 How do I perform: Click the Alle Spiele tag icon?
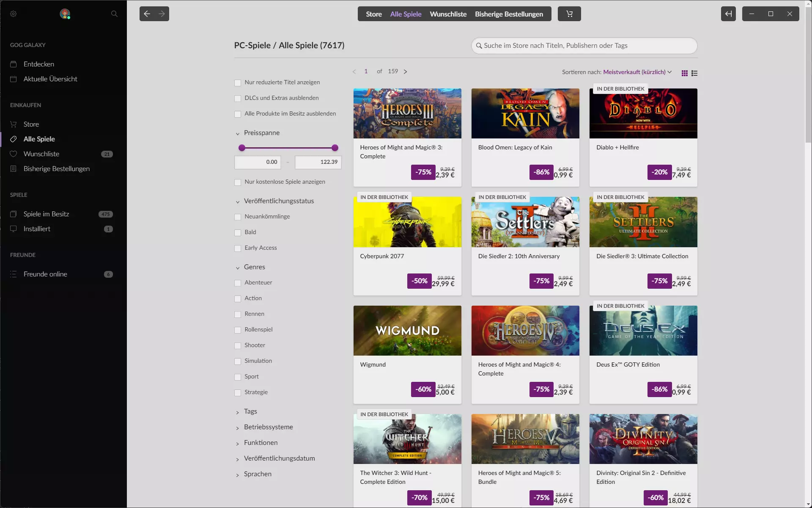[x=14, y=139]
